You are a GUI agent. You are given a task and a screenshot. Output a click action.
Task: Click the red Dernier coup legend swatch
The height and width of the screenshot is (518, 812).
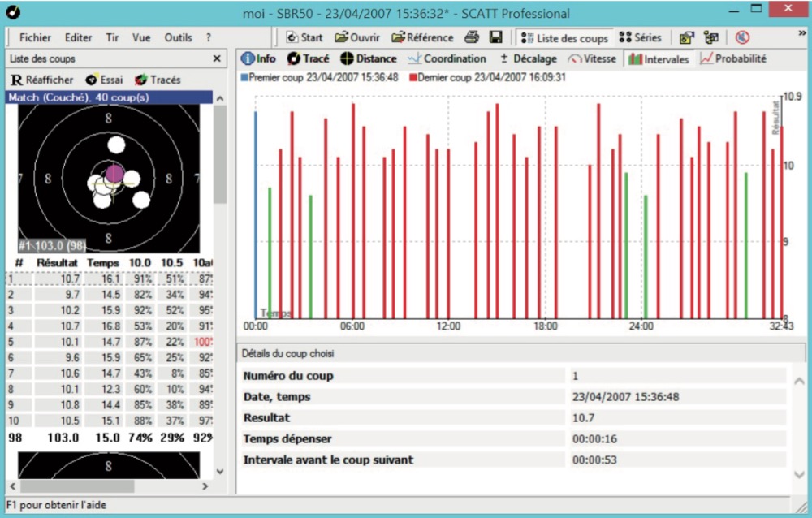412,78
